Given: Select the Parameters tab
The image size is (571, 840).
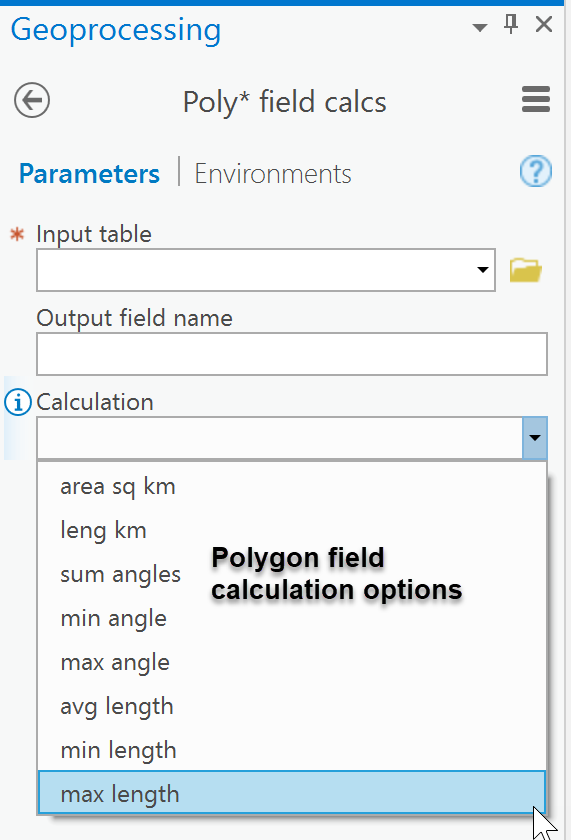Looking at the screenshot, I should click(89, 174).
